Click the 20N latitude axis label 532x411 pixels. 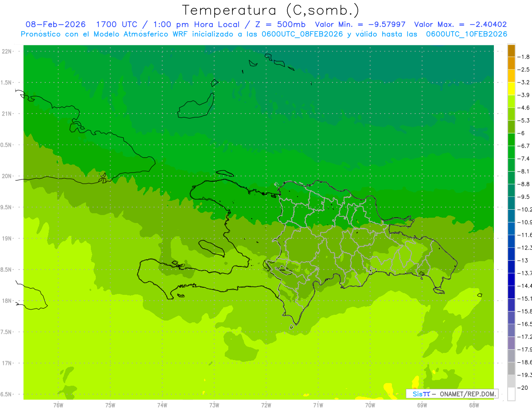point(7,176)
